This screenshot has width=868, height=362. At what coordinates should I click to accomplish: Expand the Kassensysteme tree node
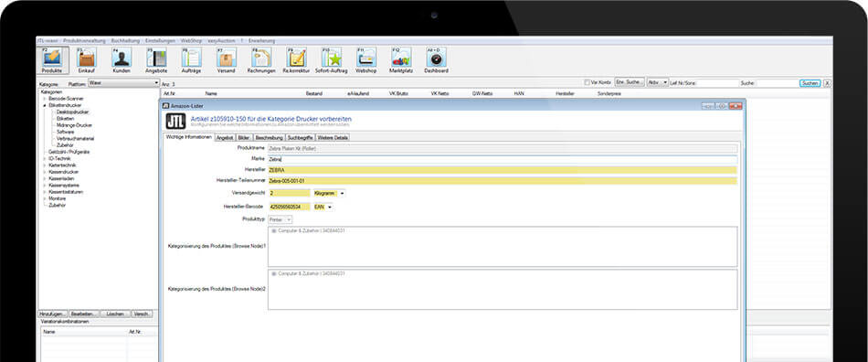(44, 185)
